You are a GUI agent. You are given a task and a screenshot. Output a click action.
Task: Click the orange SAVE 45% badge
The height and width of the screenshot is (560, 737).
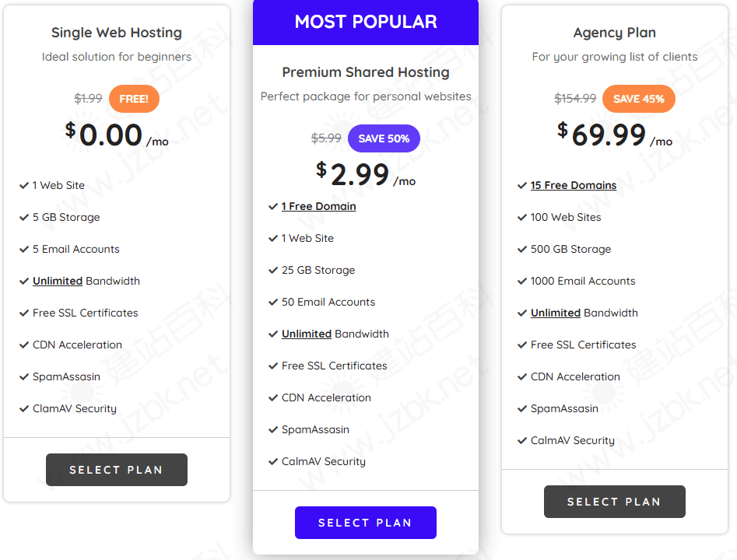click(639, 99)
